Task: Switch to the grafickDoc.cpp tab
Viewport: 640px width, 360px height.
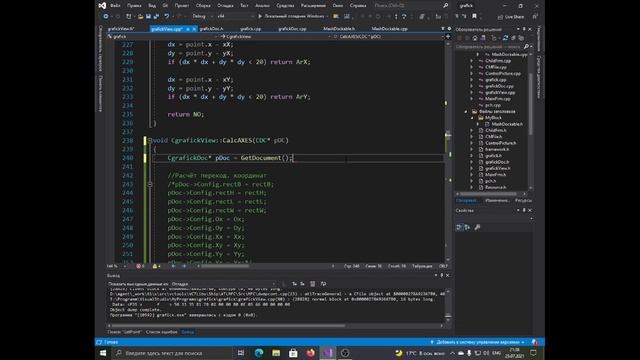Action: coord(292,29)
